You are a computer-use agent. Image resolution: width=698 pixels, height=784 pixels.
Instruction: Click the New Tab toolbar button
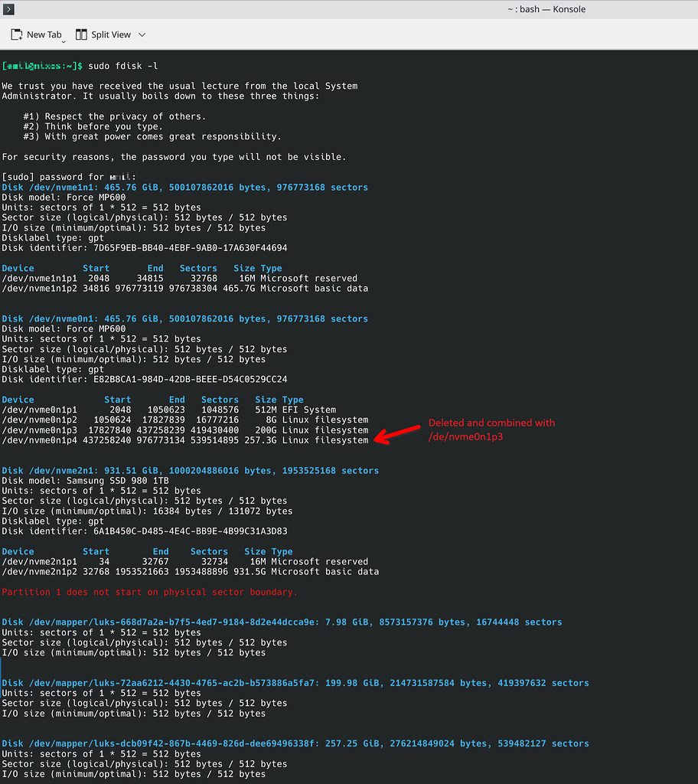pyautogui.click(x=36, y=34)
